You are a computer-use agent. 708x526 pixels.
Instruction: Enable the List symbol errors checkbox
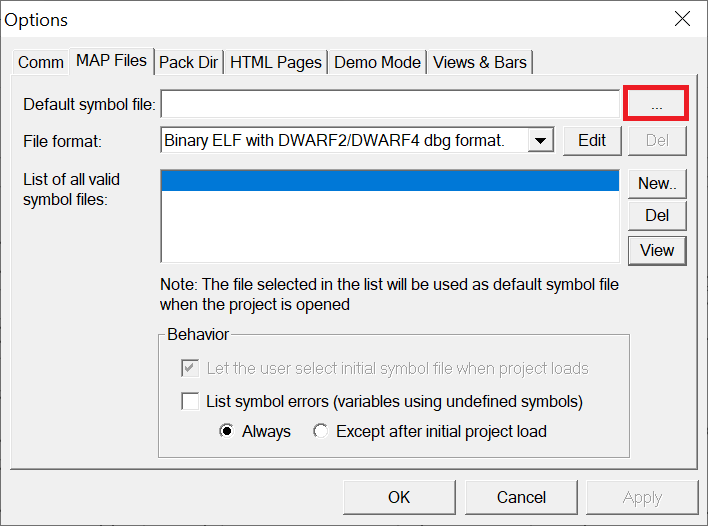click(190, 402)
